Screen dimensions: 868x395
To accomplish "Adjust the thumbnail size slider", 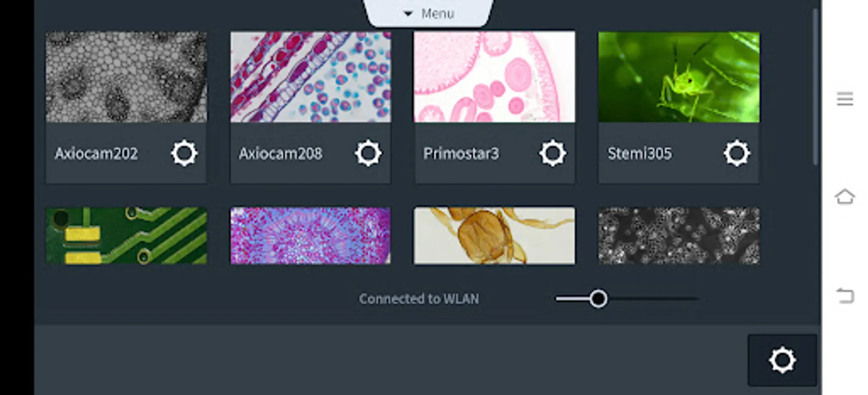I will click(x=627, y=299).
